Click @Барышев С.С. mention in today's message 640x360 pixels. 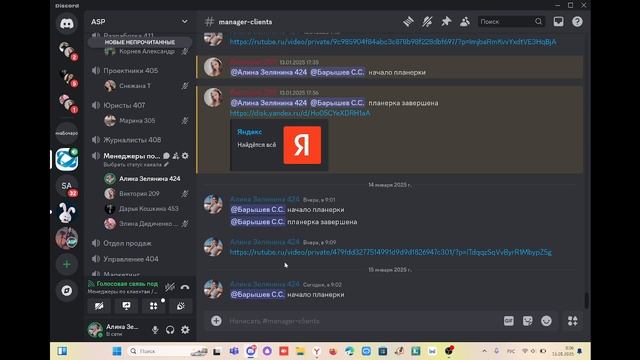258,294
